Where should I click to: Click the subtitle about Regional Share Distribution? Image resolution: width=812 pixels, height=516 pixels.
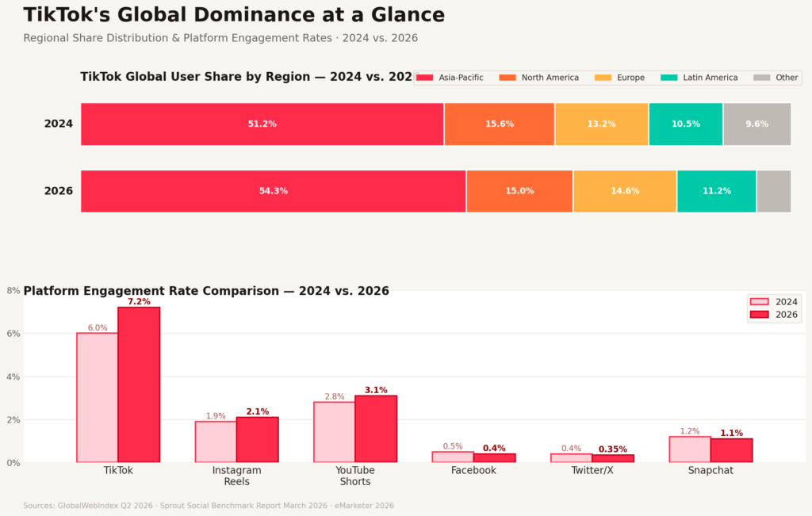pyautogui.click(x=220, y=38)
